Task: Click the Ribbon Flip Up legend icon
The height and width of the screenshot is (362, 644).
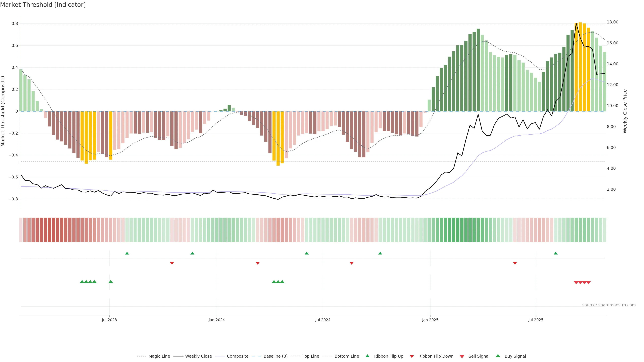Action: (367, 356)
